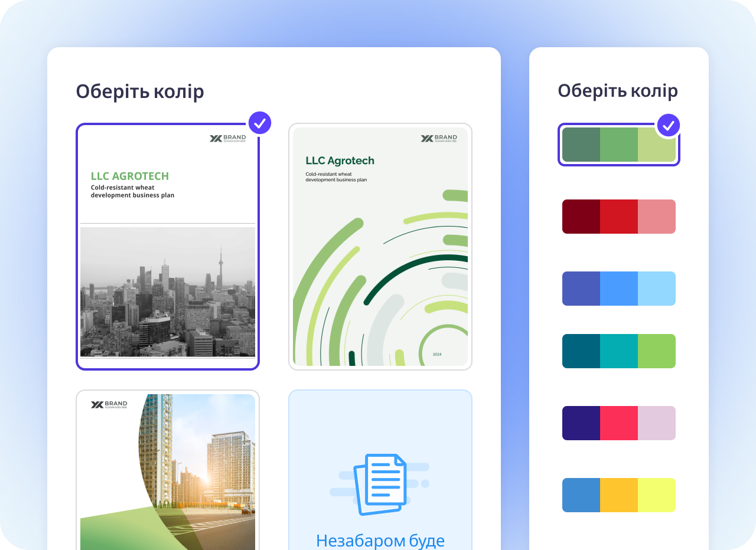
Task: Select the selected green color palette
Action: tap(618, 145)
